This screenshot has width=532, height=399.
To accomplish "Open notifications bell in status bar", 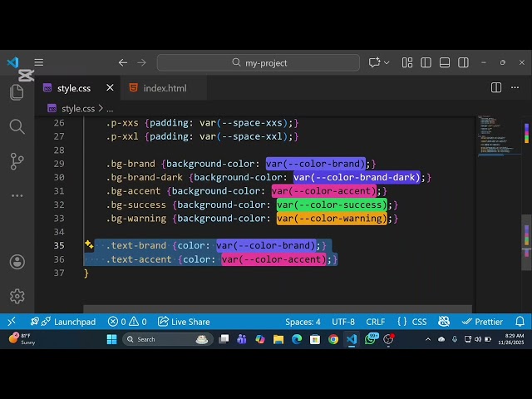I will [520, 322].
